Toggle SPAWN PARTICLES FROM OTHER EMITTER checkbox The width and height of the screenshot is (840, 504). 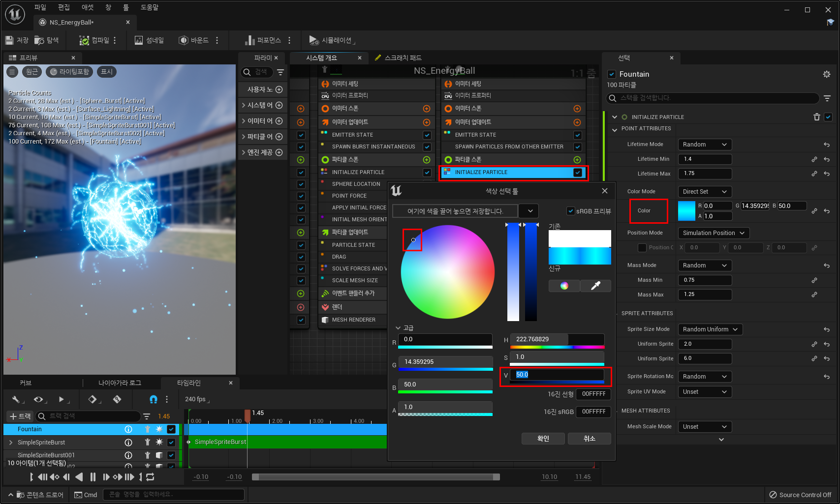click(x=578, y=147)
